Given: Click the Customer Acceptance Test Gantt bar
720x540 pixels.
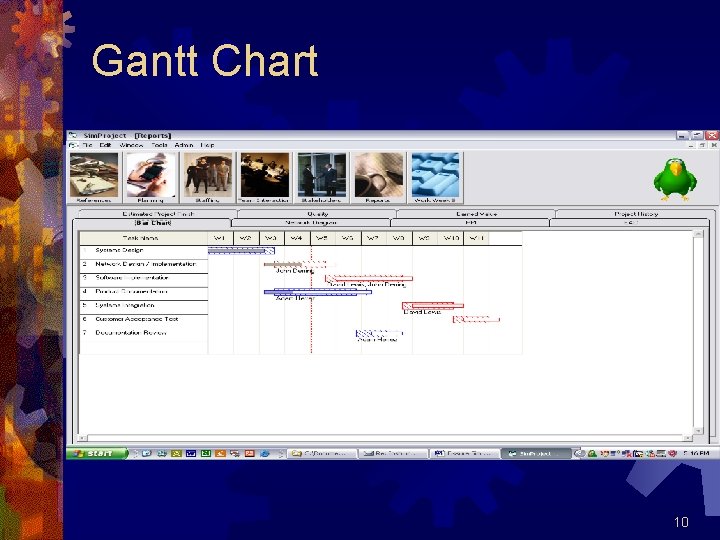Looking at the screenshot, I should 476,319.
